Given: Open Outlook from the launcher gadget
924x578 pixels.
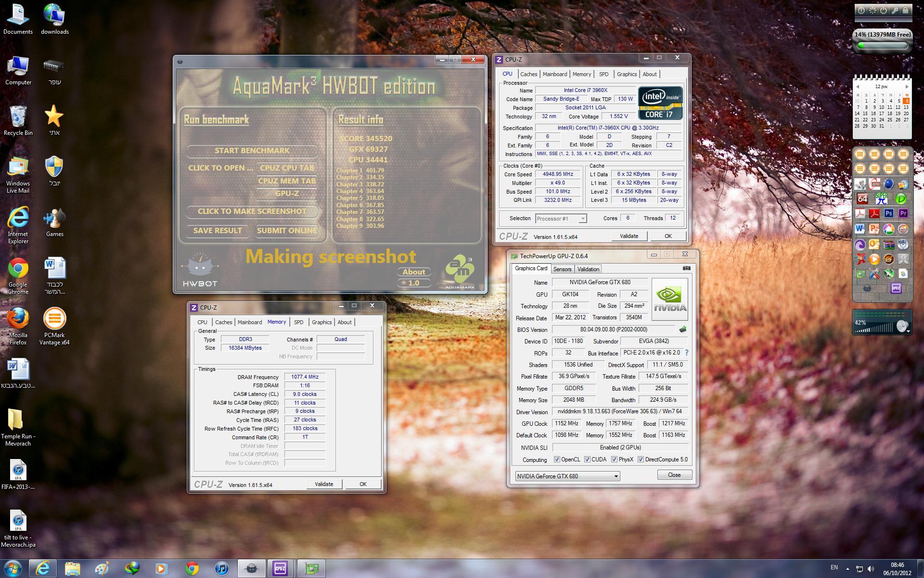Looking at the screenshot, I should tap(874, 245).
